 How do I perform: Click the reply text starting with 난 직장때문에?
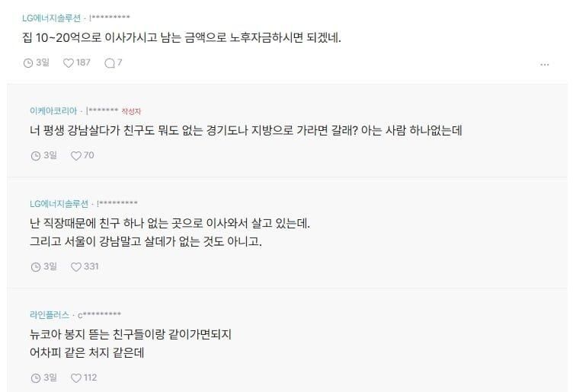point(170,232)
